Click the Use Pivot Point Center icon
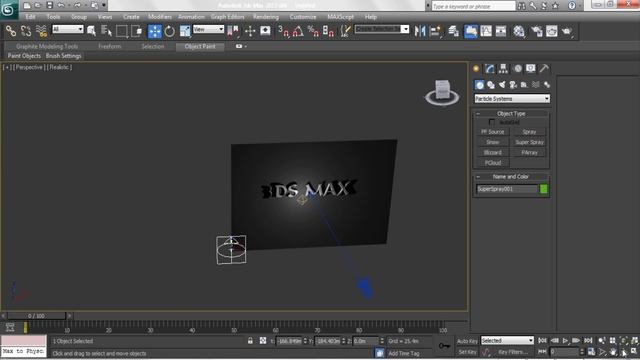This screenshot has width=640, height=360. pyautogui.click(x=233, y=31)
